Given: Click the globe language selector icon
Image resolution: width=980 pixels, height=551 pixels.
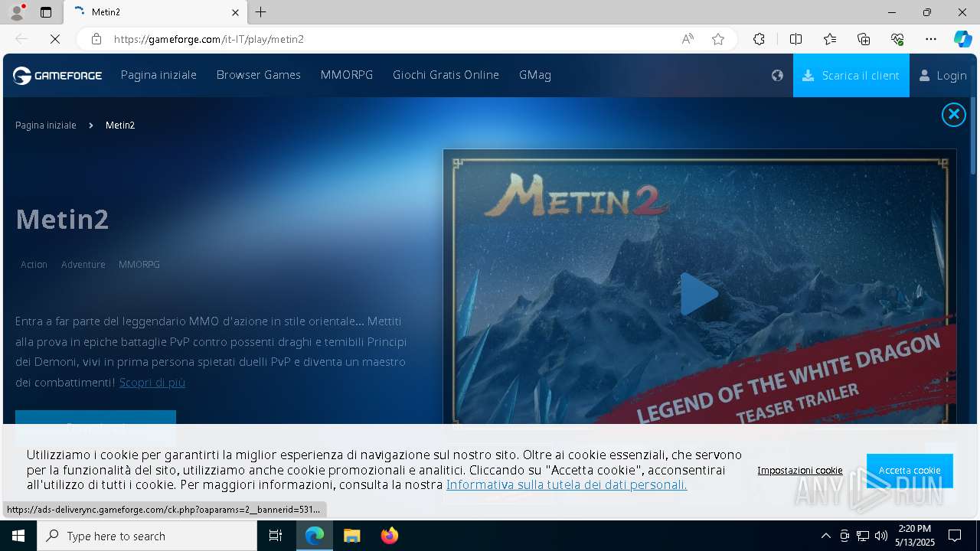Looking at the screenshot, I should click(777, 75).
